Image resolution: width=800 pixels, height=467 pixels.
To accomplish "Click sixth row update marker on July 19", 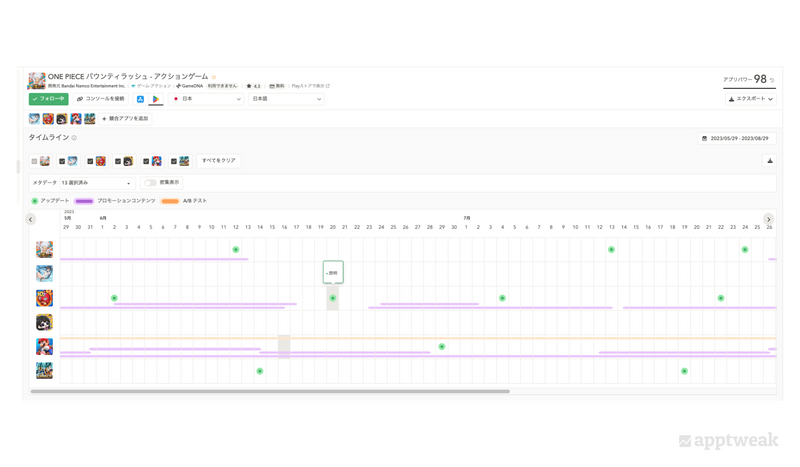I will [x=684, y=371].
